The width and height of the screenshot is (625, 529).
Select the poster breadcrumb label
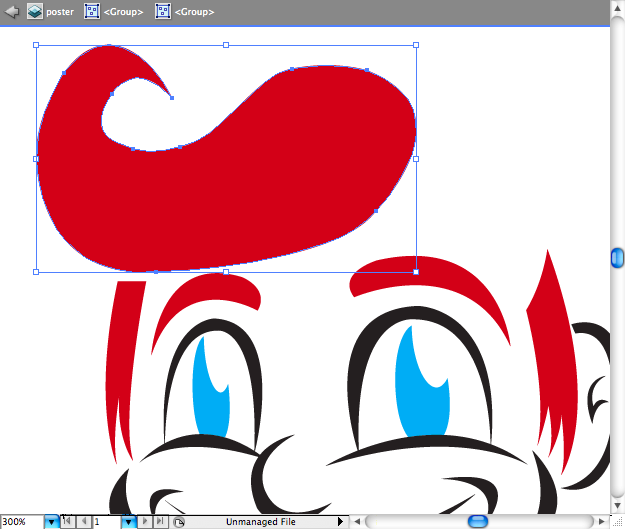pyautogui.click(x=60, y=12)
